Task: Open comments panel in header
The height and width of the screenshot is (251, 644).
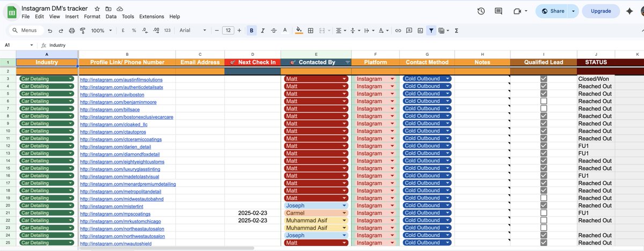Action: pos(499,11)
